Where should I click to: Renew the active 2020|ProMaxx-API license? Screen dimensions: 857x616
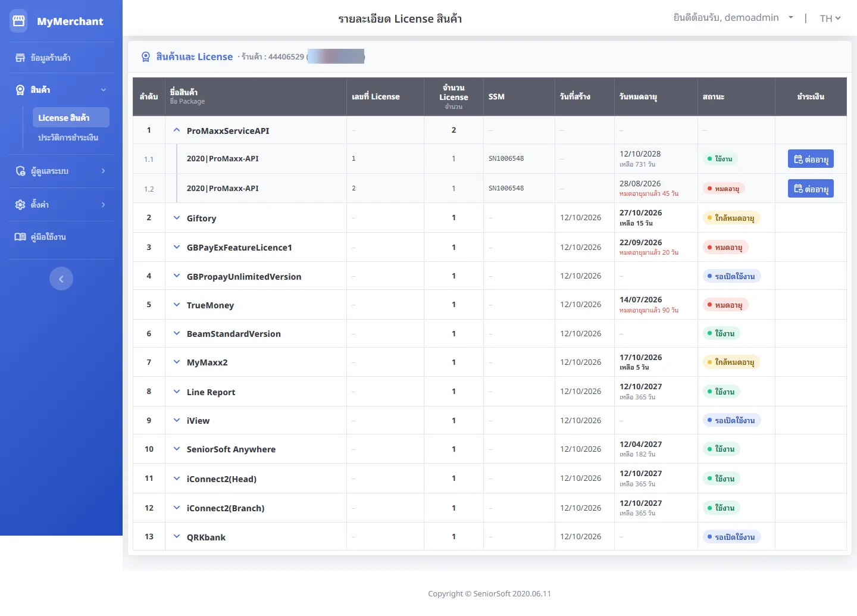(x=811, y=159)
